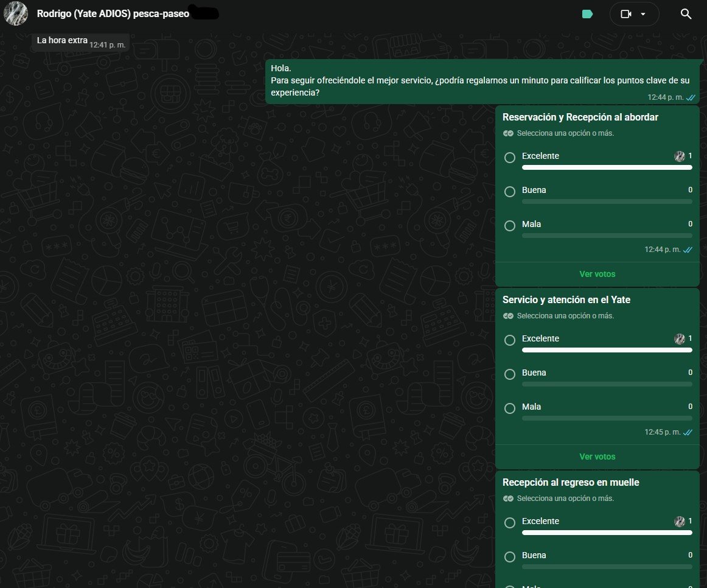Click voter avatar beside Excelente in Reservación poll

(680, 156)
